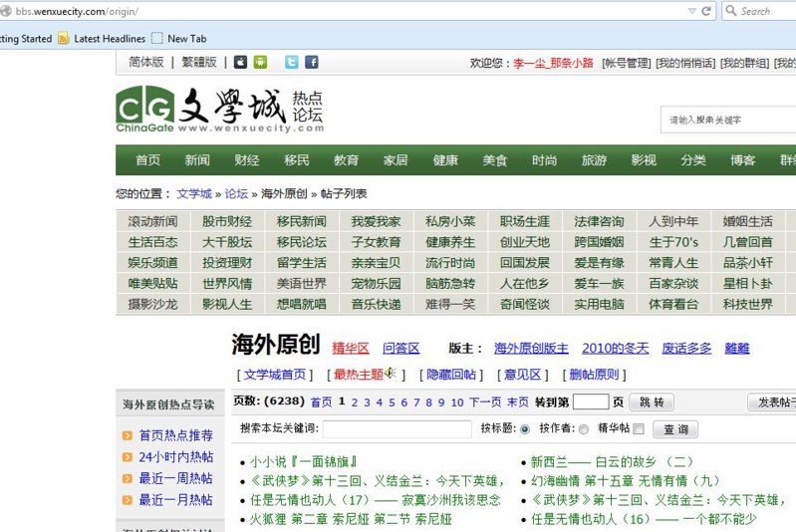Open the 摄影沙龙 forum category
The image size is (796, 532).
pos(152,304)
